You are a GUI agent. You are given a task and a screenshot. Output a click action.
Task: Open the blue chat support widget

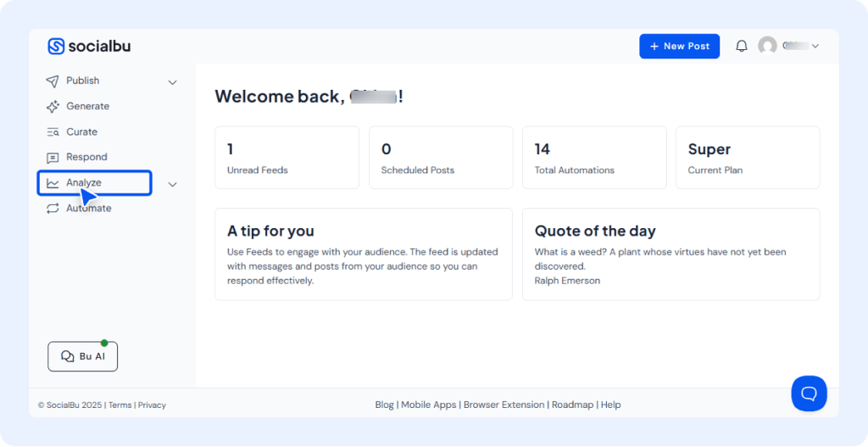click(x=809, y=394)
